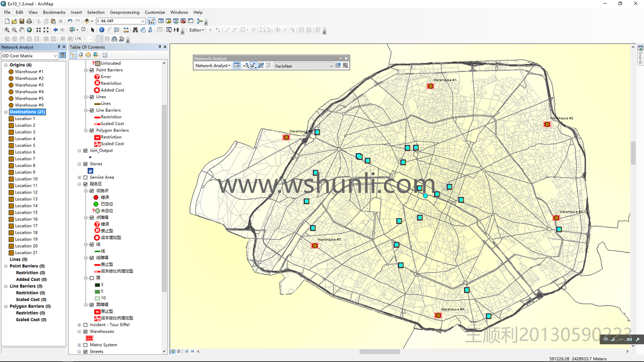Image resolution: width=644 pixels, height=362 pixels.
Task: Activate the Pan hand tool
Action: point(22,30)
